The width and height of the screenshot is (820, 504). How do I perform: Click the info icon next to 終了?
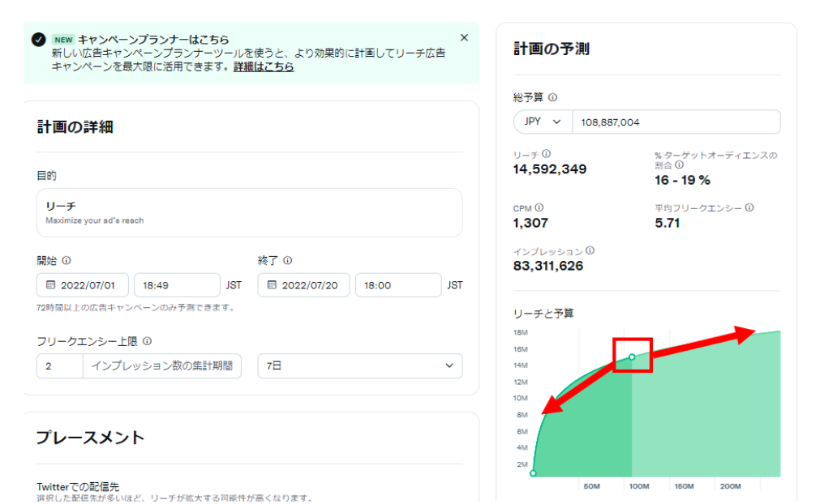pos(288,261)
